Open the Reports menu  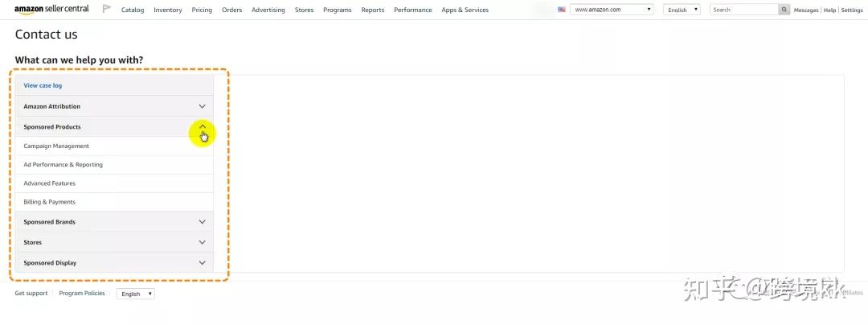tap(373, 10)
